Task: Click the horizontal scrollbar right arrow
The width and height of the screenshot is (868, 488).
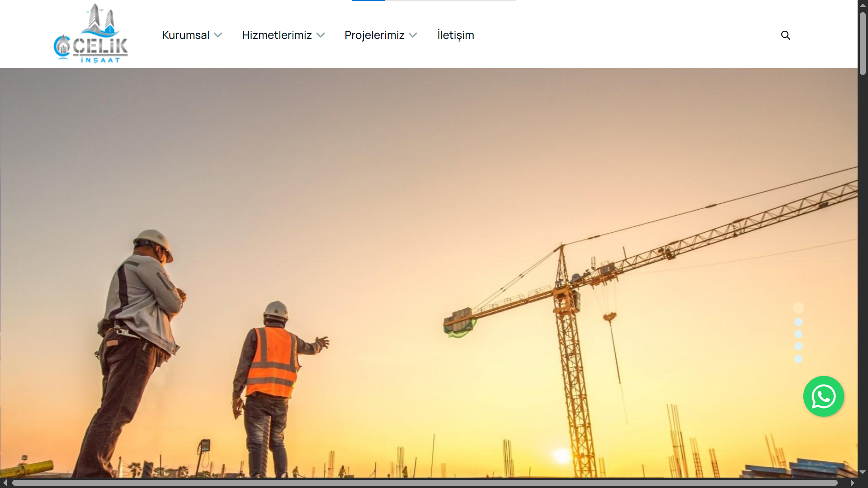Action: (x=852, y=483)
